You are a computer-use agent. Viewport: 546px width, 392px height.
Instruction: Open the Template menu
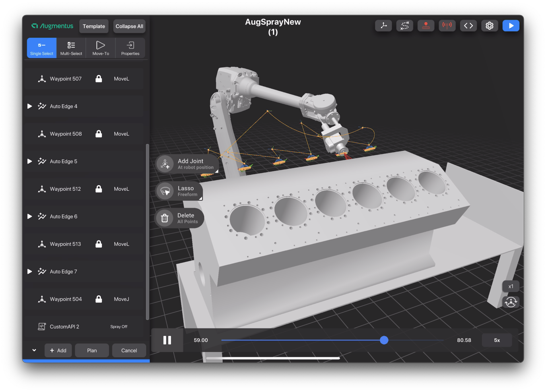point(94,26)
